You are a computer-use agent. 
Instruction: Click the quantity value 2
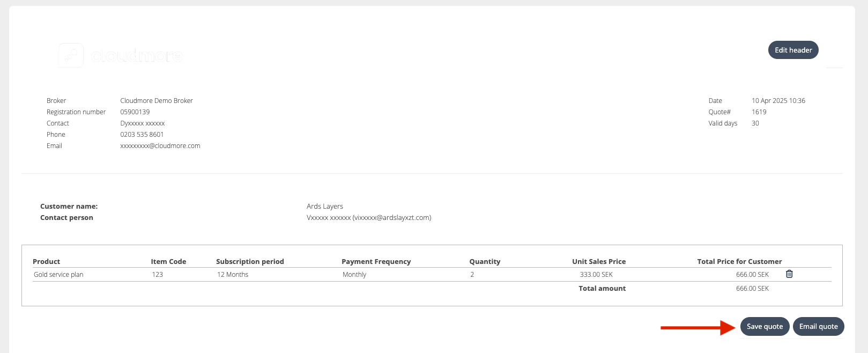(x=472, y=275)
